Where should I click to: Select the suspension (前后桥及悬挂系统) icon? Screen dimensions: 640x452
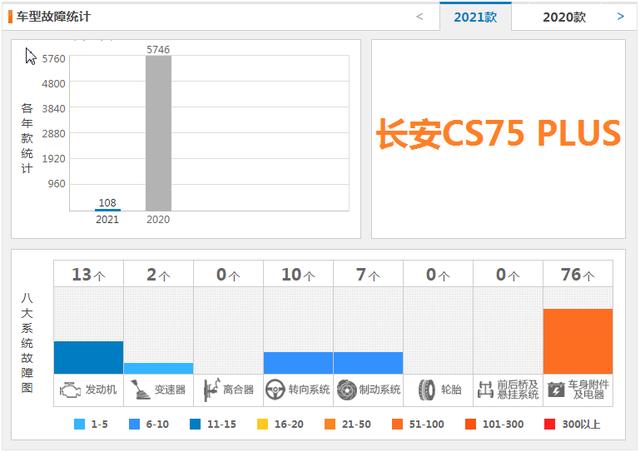485,390
